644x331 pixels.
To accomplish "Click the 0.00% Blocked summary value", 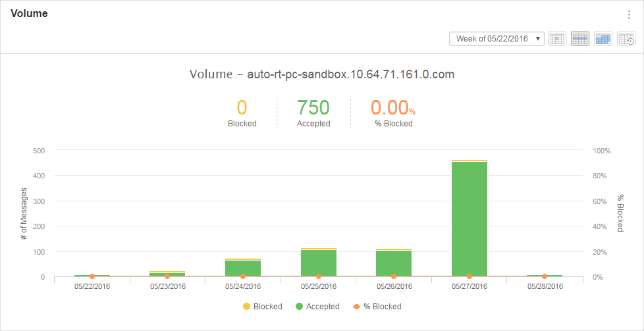I will click(x=392, y=108).
